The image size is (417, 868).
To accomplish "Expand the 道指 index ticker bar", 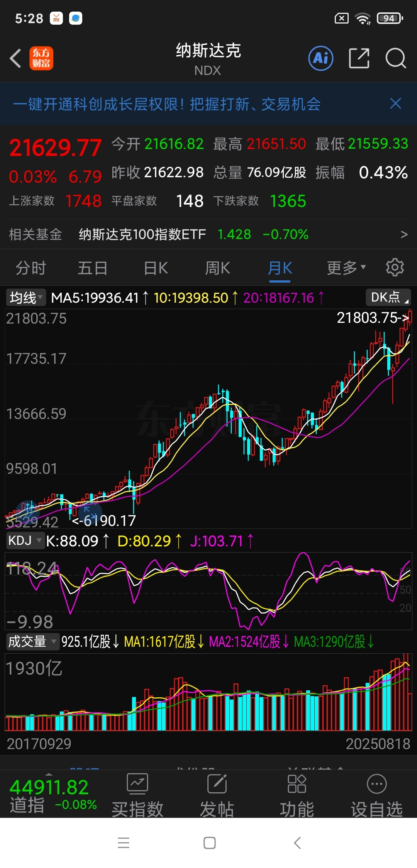I will click(x=49, y=775).
